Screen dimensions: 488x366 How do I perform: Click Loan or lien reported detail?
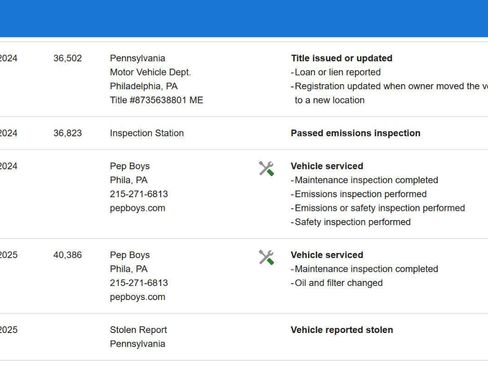336,72
